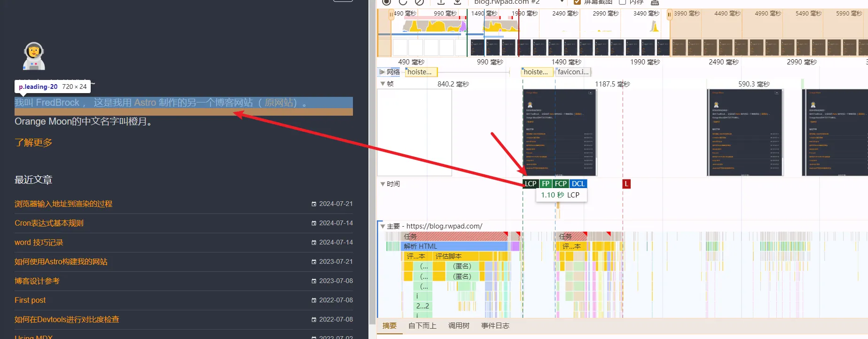Screen dimensions: 868x339
Task: Select the FCP timing marker
Action: coord(560,184)
